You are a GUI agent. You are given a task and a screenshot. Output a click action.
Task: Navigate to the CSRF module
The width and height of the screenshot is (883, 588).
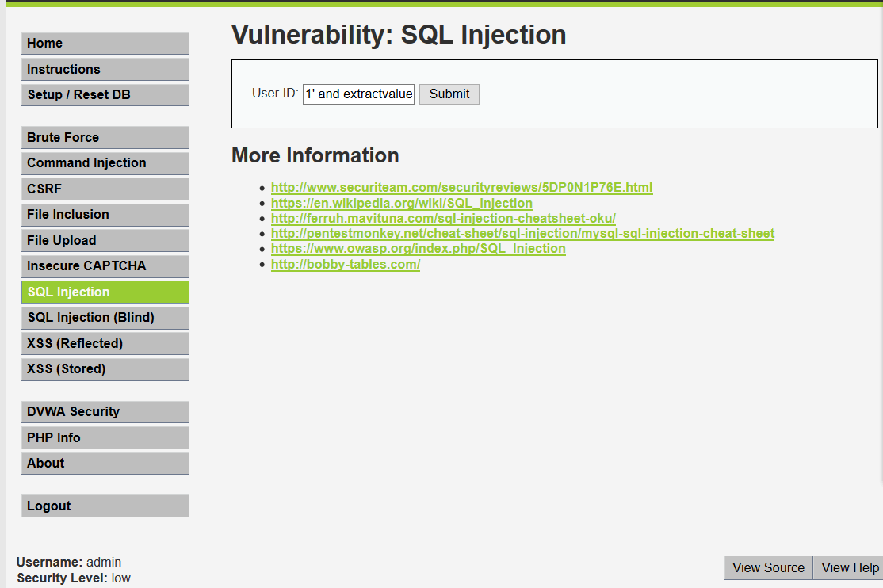click(x=105, y=189)
